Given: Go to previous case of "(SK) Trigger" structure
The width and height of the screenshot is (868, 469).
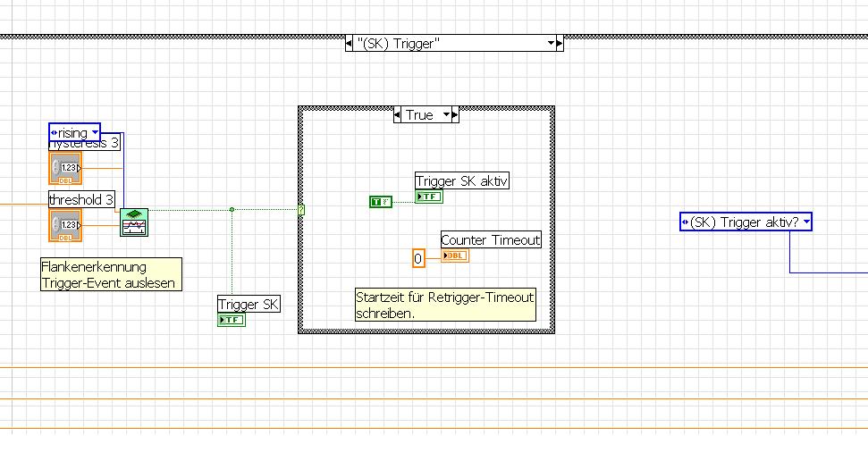Looking at the screenshot, I should 349,43.
